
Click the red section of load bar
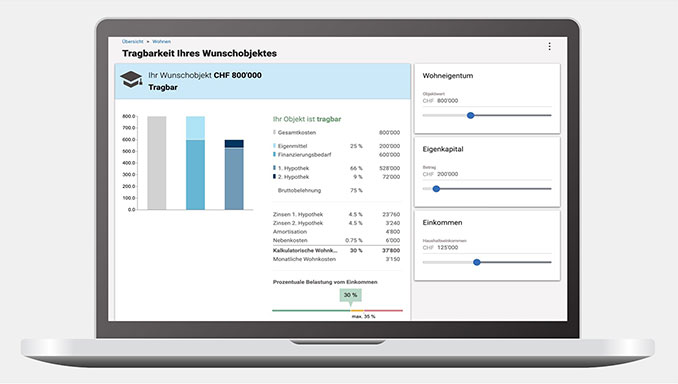click(x=383, y=310)
